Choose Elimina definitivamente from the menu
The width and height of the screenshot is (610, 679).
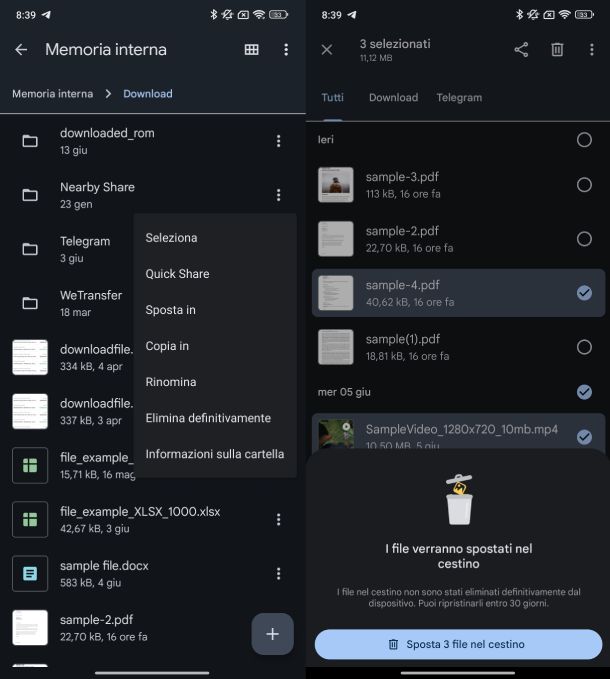(x=208, y=418)
